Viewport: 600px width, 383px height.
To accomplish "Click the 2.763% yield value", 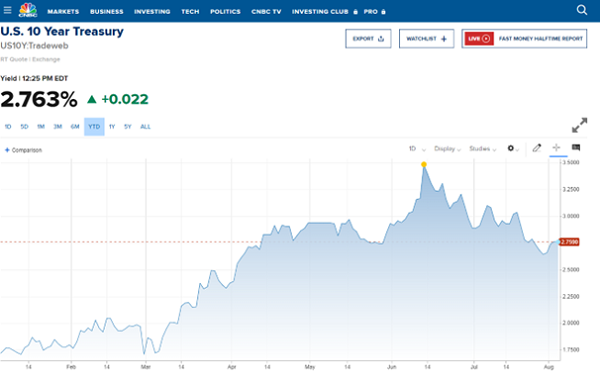I will tap(39, 99).
